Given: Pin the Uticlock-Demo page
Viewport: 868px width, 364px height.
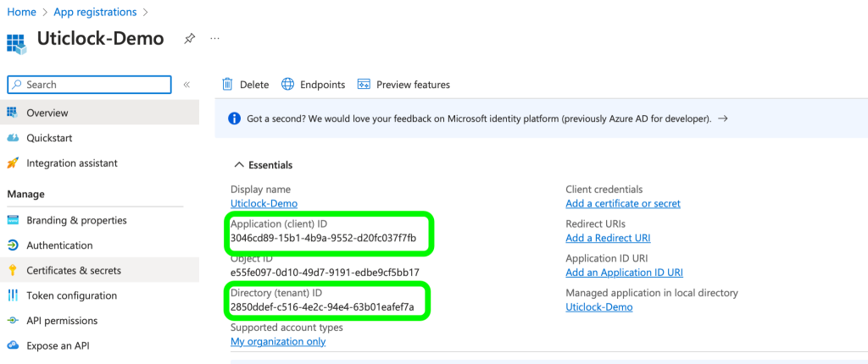Looking at the screenshot, I should click(189, 39).
